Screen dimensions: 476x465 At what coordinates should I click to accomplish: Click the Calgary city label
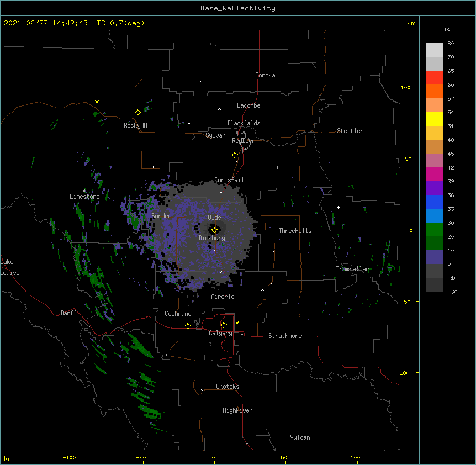click(x=220, y=333)
